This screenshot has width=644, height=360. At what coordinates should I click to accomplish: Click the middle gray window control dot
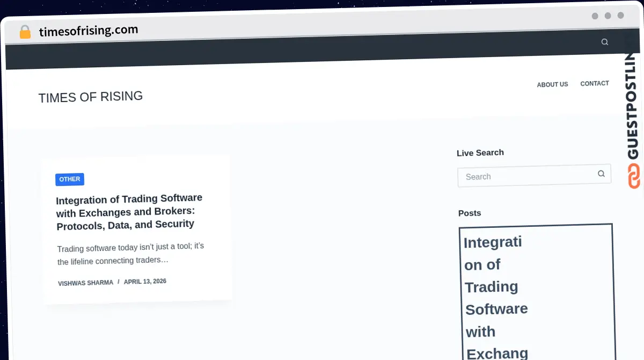(x=608, y=16)
